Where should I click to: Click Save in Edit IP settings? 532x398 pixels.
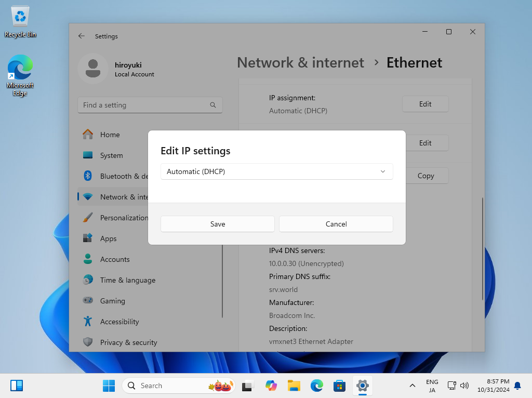(217, 224)
